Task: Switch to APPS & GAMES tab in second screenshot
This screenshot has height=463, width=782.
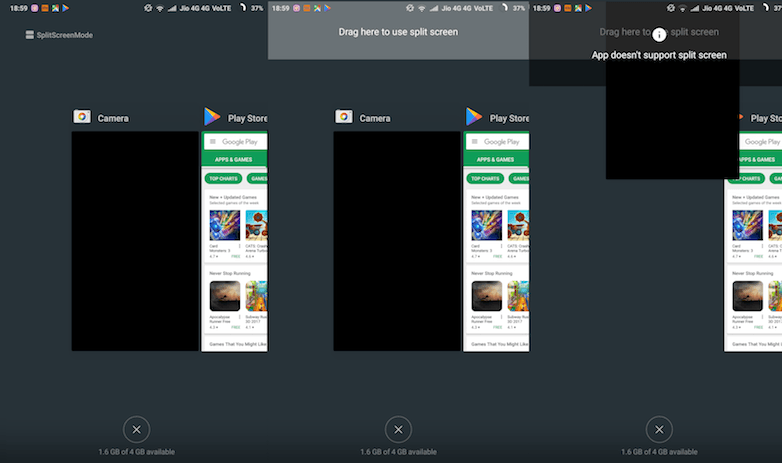Action: pos(495,160)
